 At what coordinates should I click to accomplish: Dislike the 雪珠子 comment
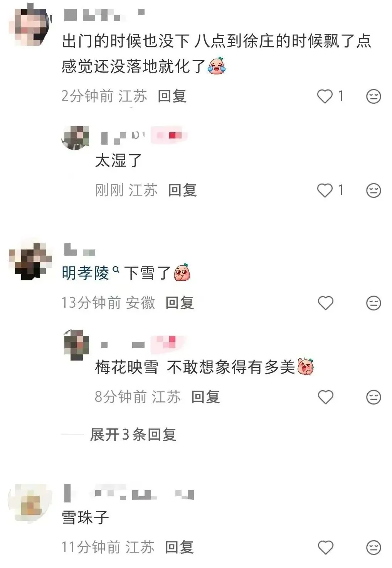373,548
